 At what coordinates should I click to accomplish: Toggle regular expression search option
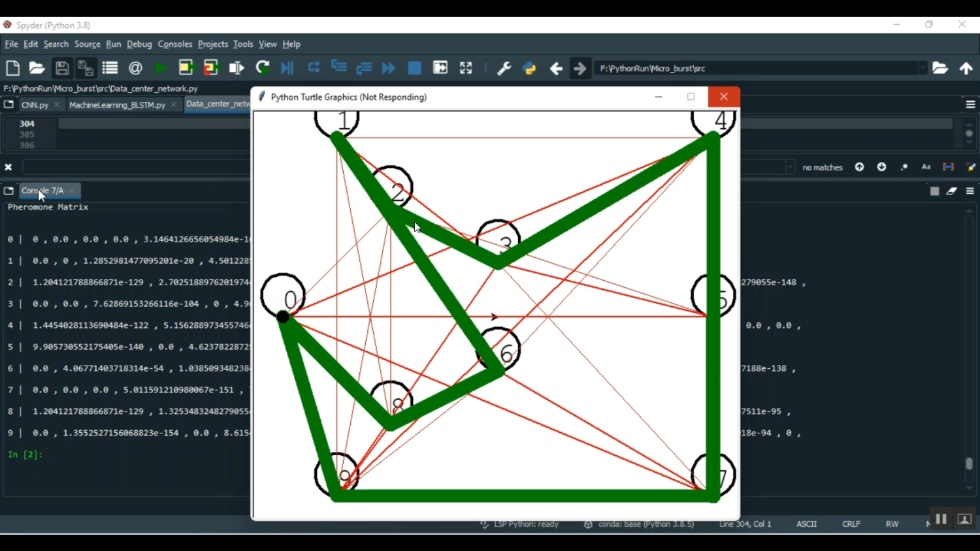904,167
